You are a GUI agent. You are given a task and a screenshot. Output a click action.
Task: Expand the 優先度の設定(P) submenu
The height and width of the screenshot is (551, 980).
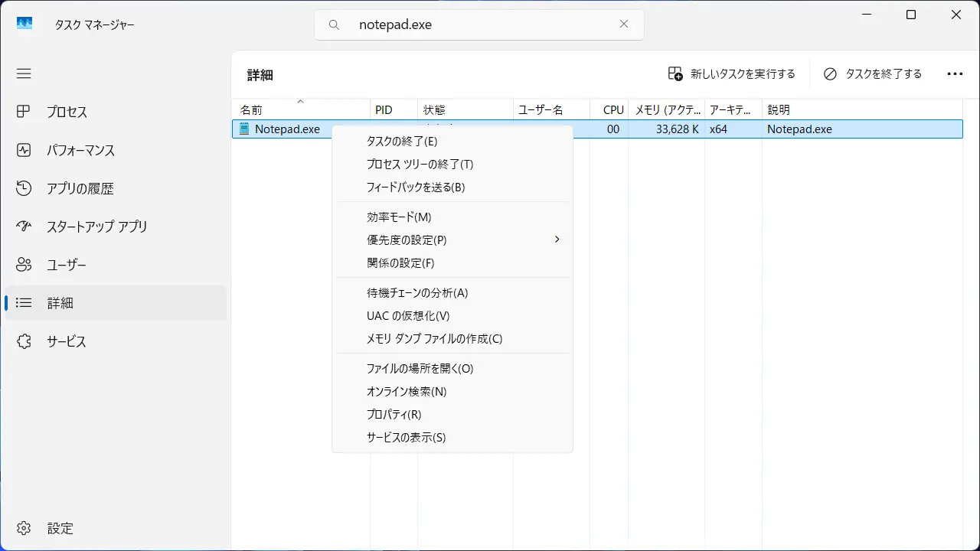(x=452, y=240)
